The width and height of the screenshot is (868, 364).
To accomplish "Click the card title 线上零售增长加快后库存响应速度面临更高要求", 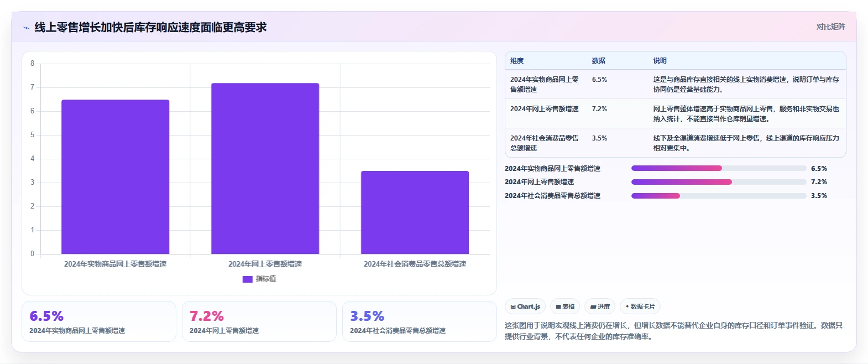I will pyautogui.click(x=150, y=27).
